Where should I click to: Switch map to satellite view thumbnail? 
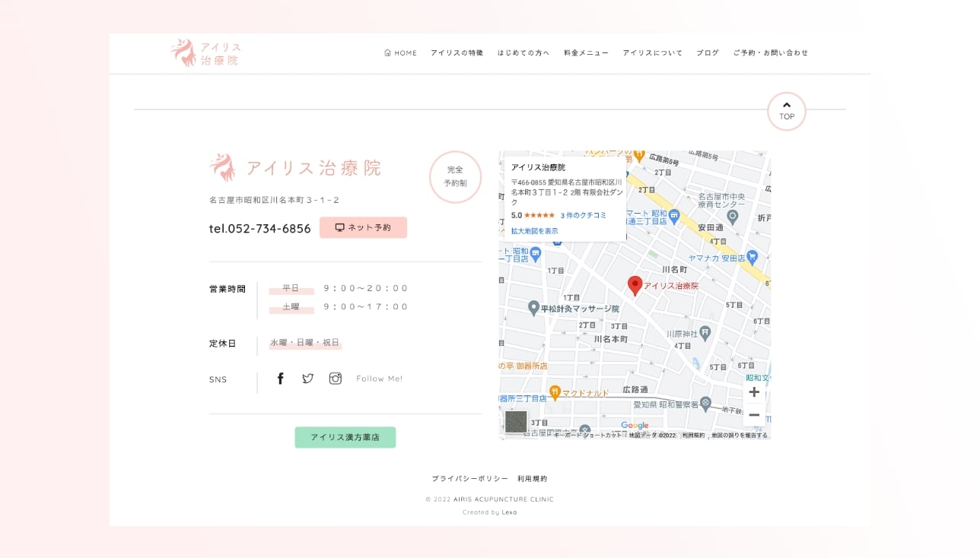(516, 421)
